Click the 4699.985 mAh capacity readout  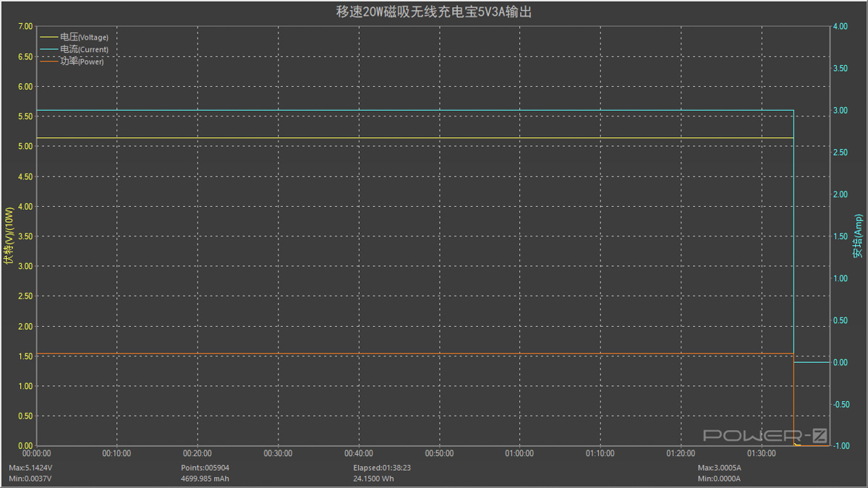[x=205, y=479]
